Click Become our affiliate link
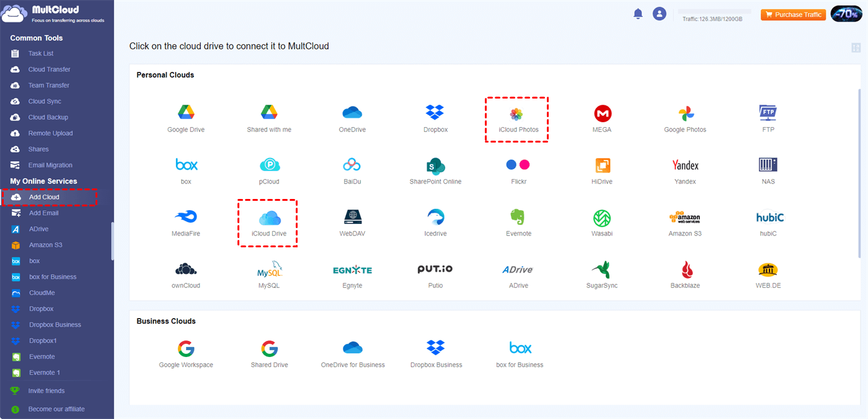Viewport: 868px width, 419px height. (x=56, y=409)
